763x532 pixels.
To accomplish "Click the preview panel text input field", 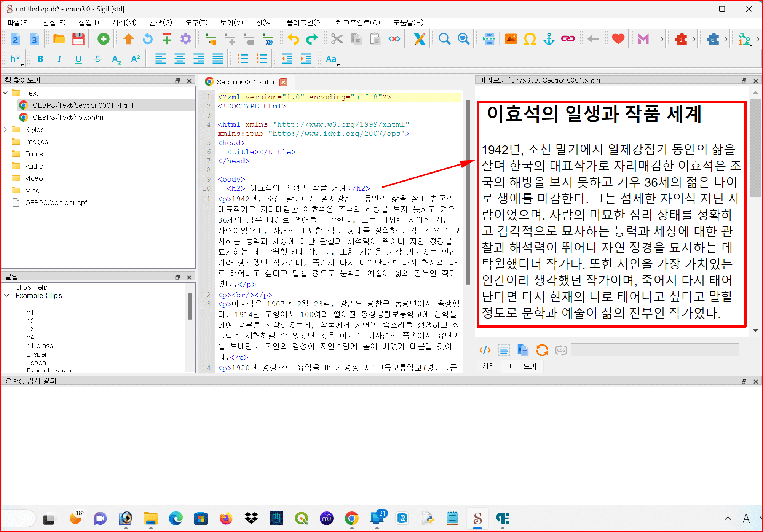I will 655,350.
